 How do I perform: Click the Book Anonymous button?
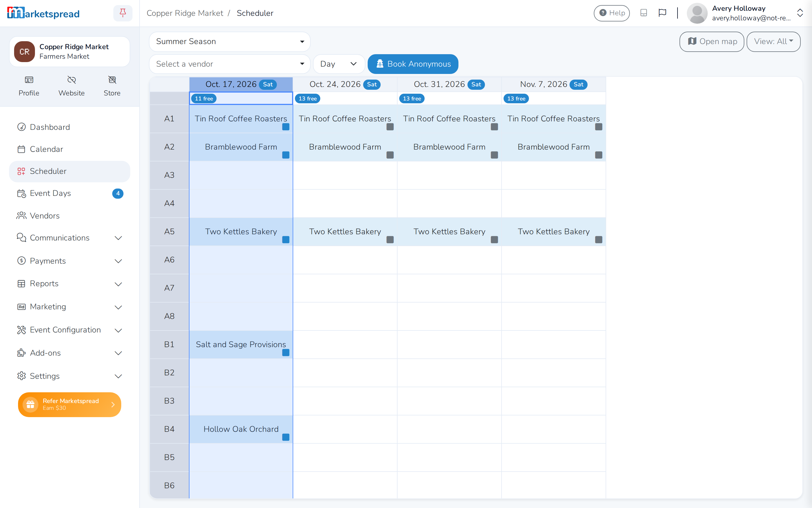[x=413, y=64]
